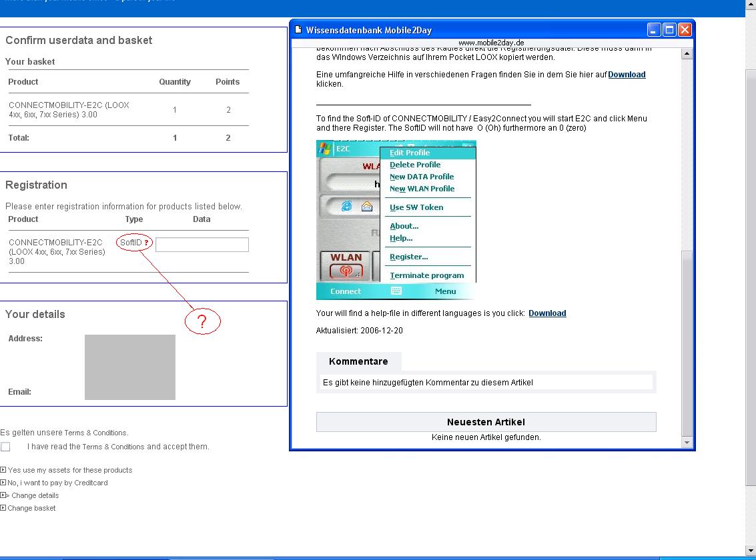Click the red SoftID question mark icon
Screen dimensions: 756x560
(146, 243)
